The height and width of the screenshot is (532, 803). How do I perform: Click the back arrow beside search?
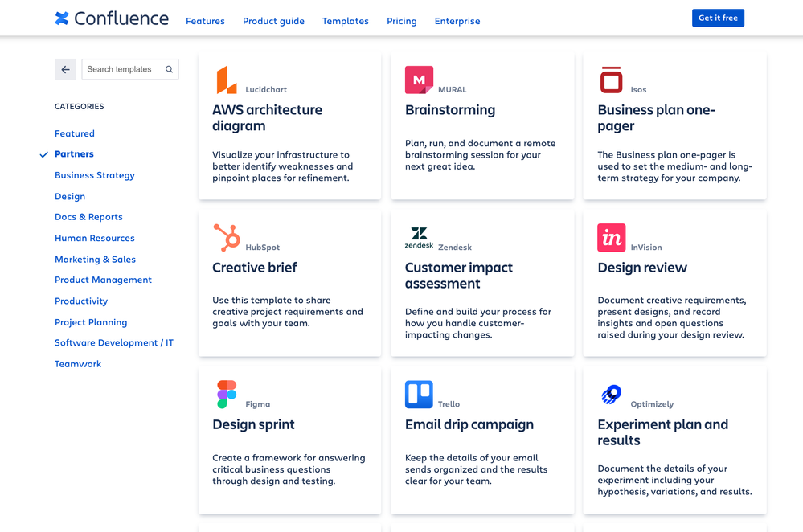click(66, 69)
